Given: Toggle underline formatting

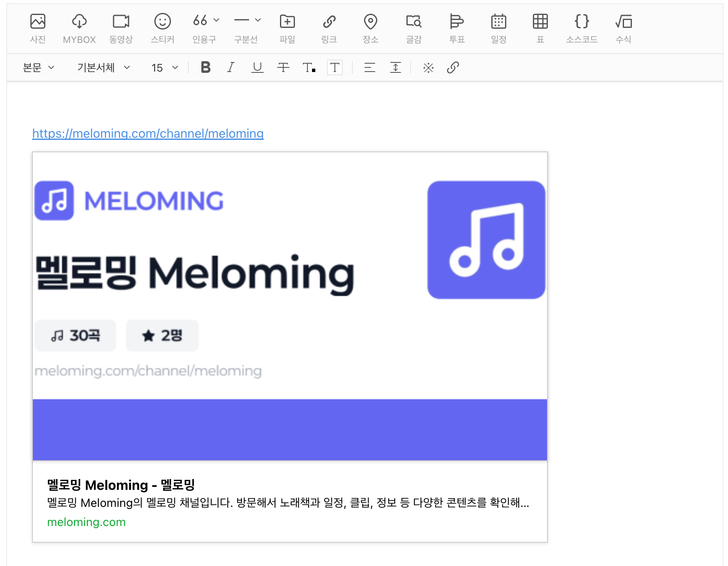Looking at the screenshot, I should [258, 67].
